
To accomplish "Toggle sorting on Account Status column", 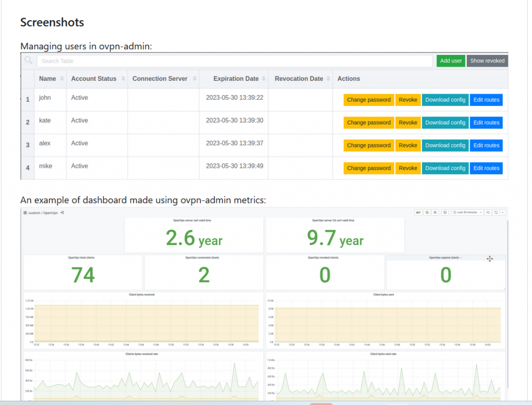I will pos(94,79).
